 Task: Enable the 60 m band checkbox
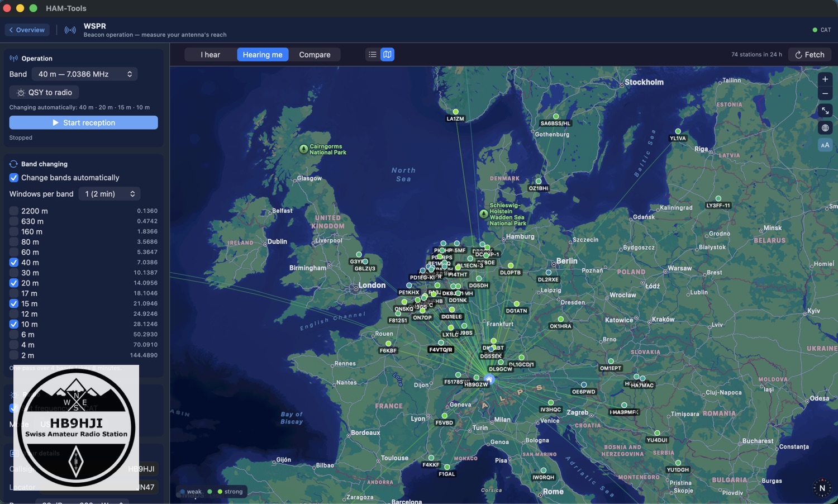tap(14, 253)
